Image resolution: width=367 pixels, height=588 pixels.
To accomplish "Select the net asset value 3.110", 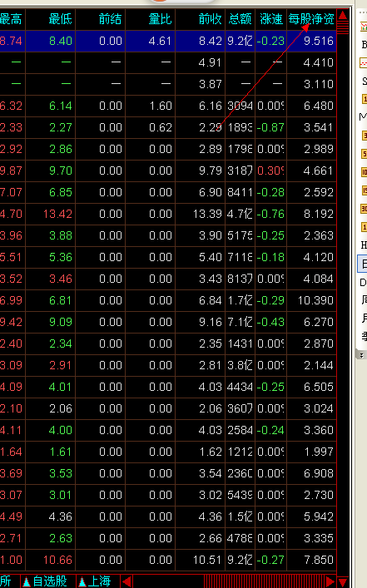I will coord(319,84).
